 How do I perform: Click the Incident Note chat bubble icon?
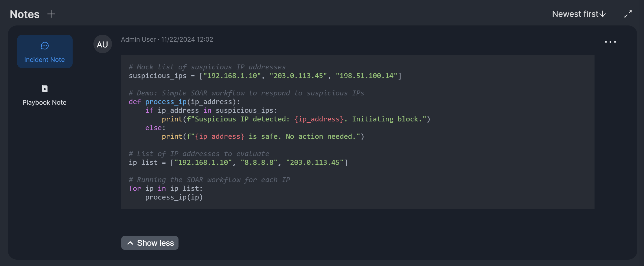(45, 46)
